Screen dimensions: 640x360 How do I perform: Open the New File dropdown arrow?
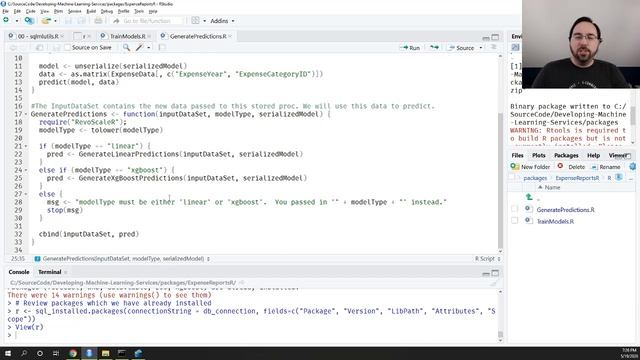(x=17, y=21)
